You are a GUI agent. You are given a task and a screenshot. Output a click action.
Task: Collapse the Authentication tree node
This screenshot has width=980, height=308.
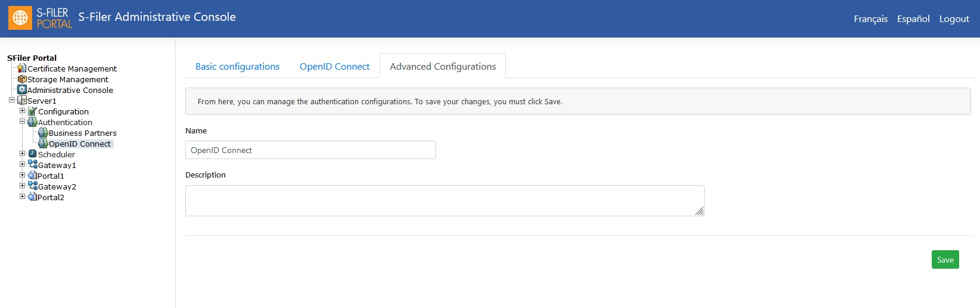click(x=22, y=122)
